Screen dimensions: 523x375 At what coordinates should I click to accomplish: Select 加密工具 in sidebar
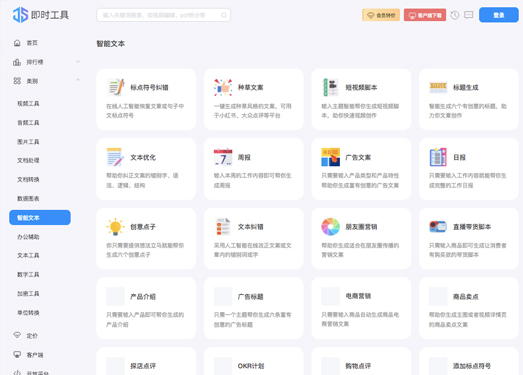pos(28,294)
